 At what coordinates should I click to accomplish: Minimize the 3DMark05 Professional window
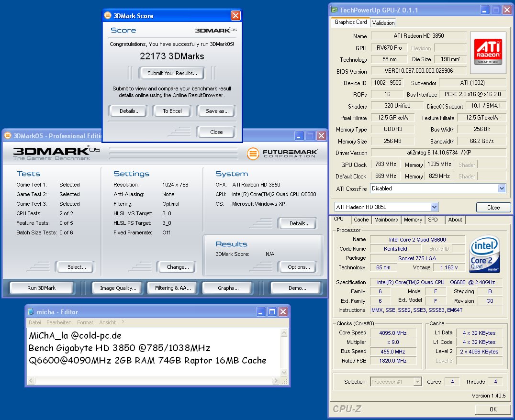click(x=299, y=136)
